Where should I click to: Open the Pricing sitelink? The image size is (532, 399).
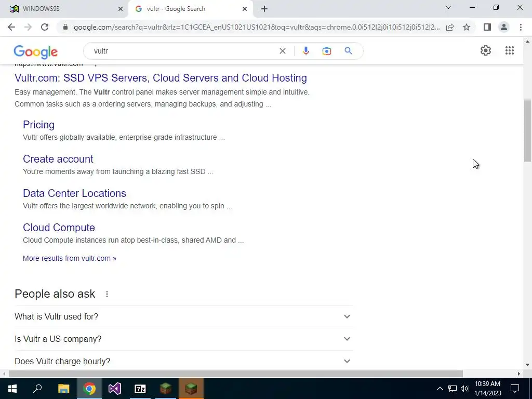click(38, 125)
